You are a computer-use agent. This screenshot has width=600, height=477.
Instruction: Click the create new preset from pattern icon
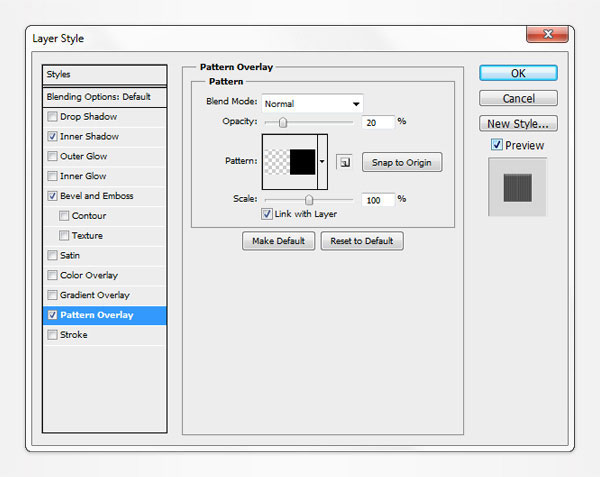(343, 162)
